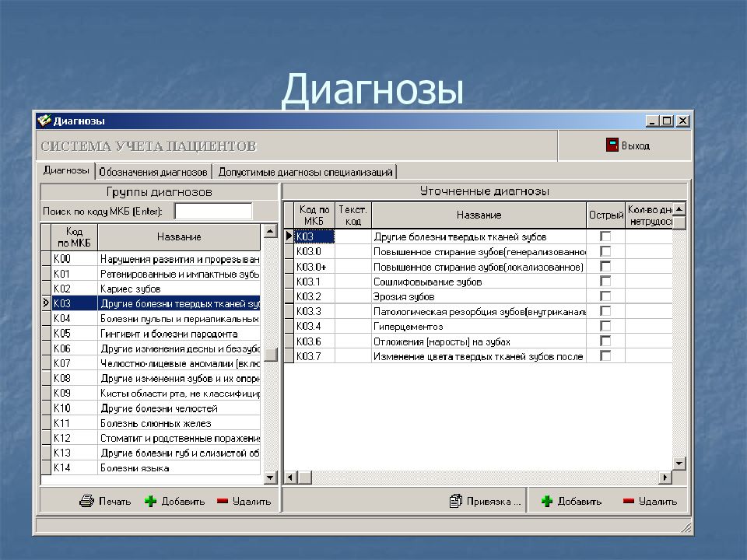Viewport: 747px width, 560px height.
Task: Click groups list scroll up arrow
Action: (x=270, y=231)
